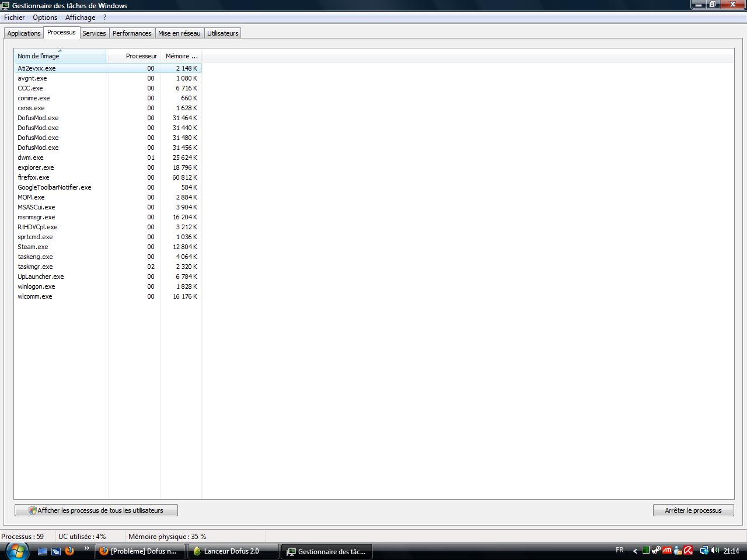
Task: Open the Avira antivirus tray icon
Action: tap(688, 550)
